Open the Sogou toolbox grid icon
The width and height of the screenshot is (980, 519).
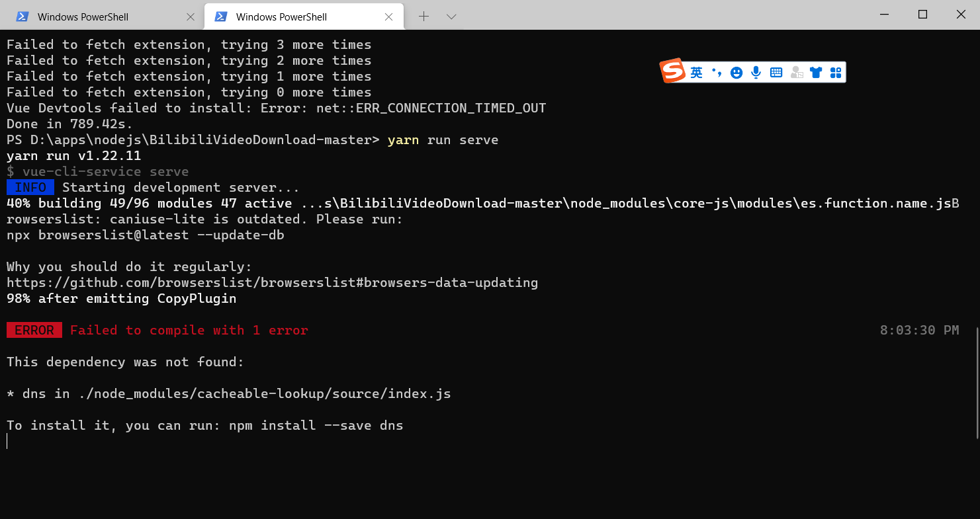click(835, 71)
